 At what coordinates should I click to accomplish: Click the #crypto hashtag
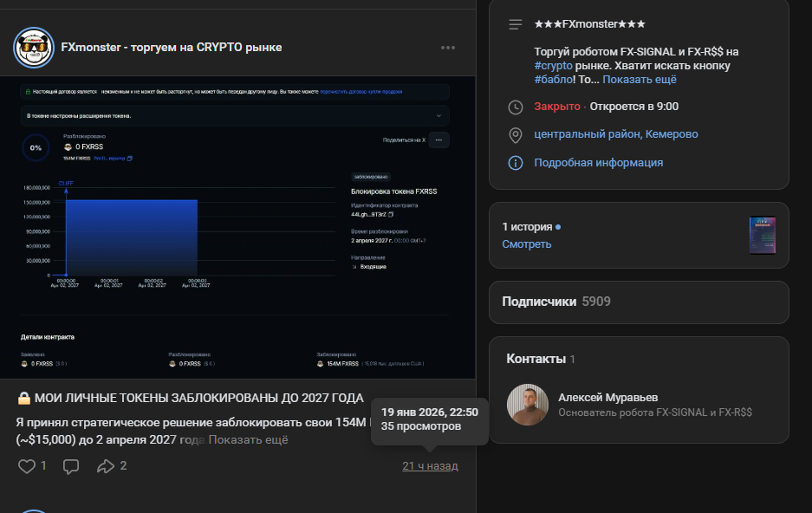pos(551,66)
